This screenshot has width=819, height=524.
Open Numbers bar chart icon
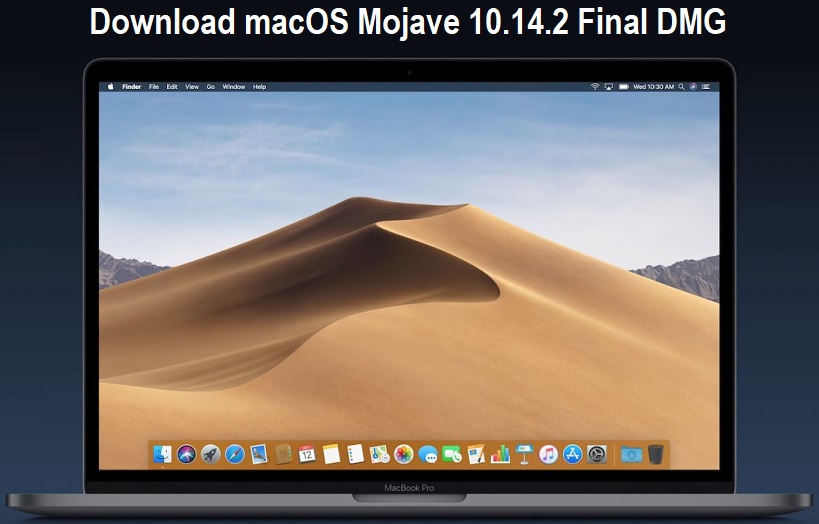click(x=500, y=454)
